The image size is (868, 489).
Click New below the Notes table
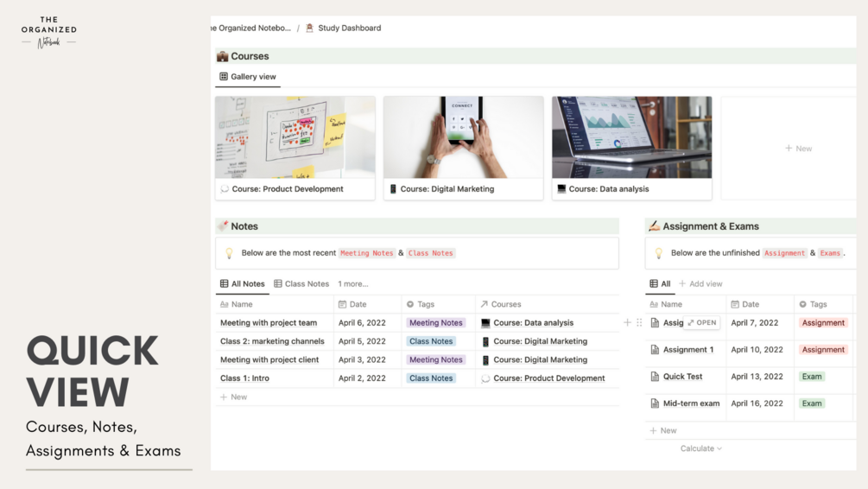click(233, 397)
